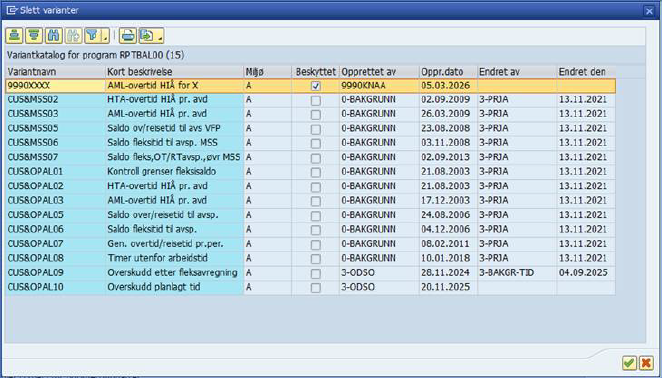The image size is (662, 378).
Task: Click variant name CUS&MSS03
Action: (x=55, y=114)
